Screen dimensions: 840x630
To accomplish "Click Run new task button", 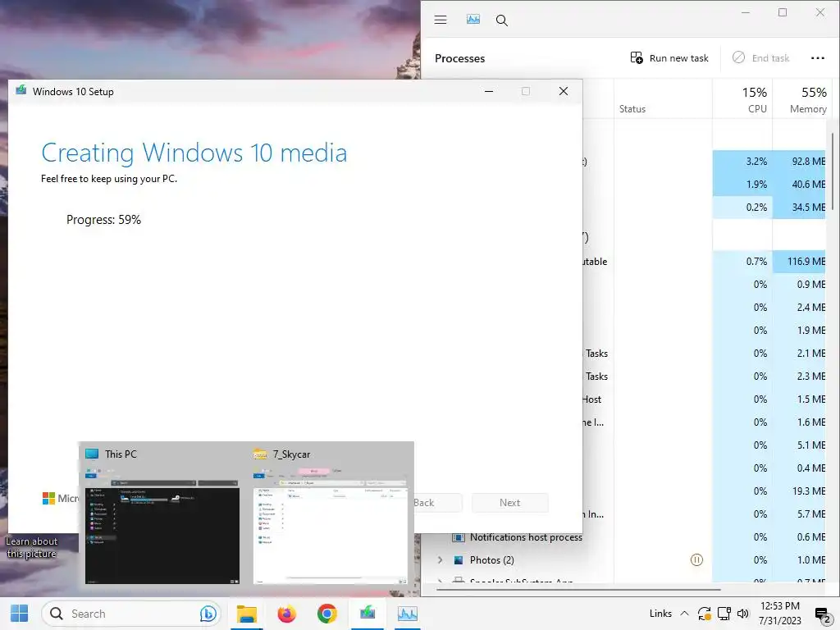I will click(669, 58).
